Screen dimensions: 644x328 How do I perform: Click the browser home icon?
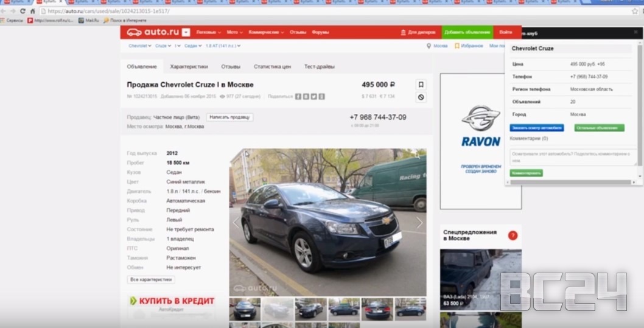coord(33,11)
